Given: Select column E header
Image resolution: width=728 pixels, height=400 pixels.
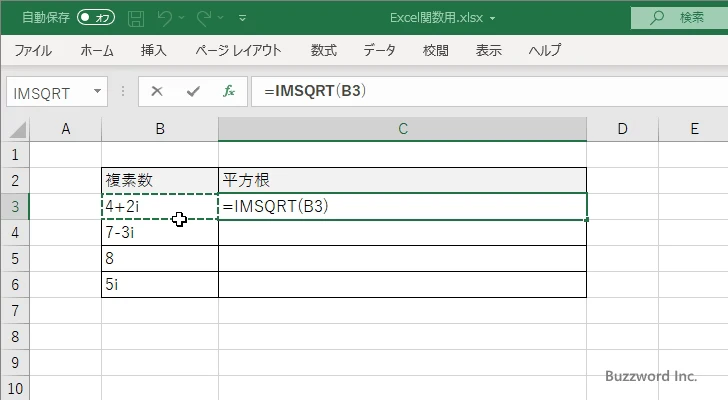Looking at the screenshot, I should (x=694, y=129).
